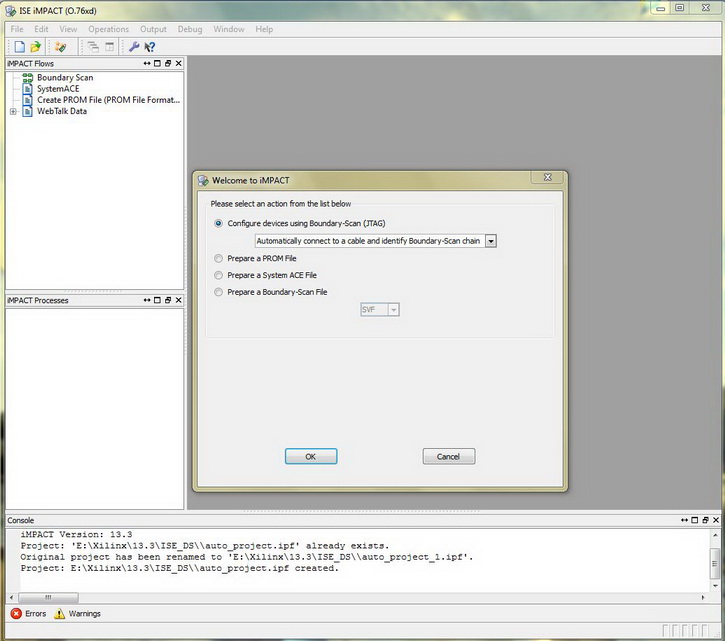This screenshot has height=641, width=725.
Task: Select Configure devices using Boundary-Scan radio
Action: pyautogui.click(x=219, y=223)
